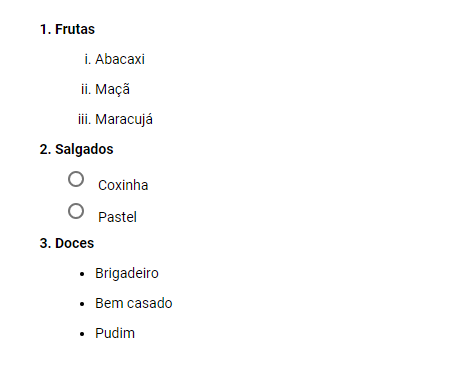The width and height of the screenshot is (464, 374).
Task: Click the Bem casado list item
Action: tap(134, 303)
